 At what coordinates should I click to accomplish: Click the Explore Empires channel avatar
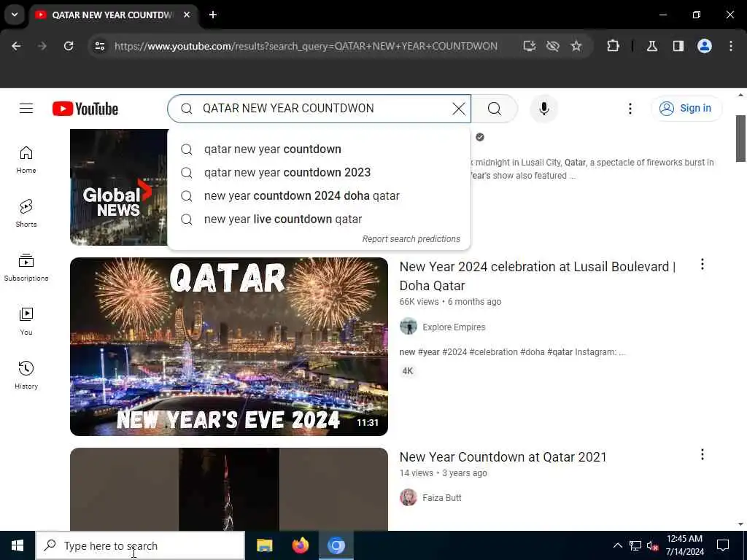click(x=409, y=327)
